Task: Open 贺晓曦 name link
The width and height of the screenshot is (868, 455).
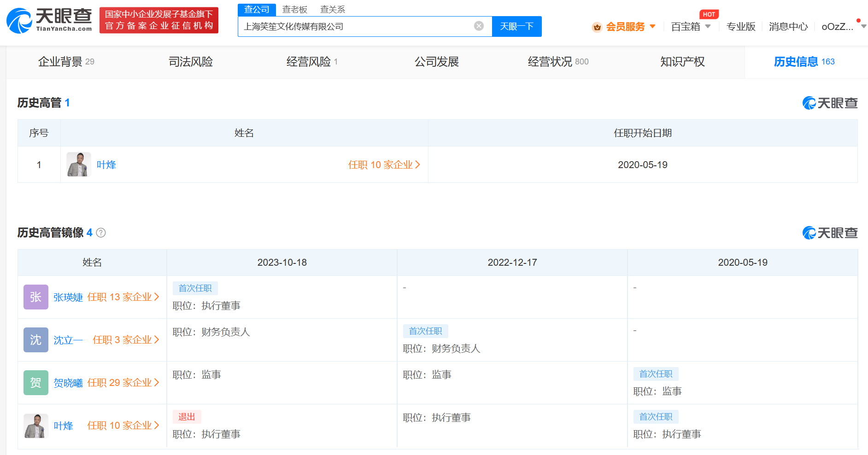Action: point(68,383)
